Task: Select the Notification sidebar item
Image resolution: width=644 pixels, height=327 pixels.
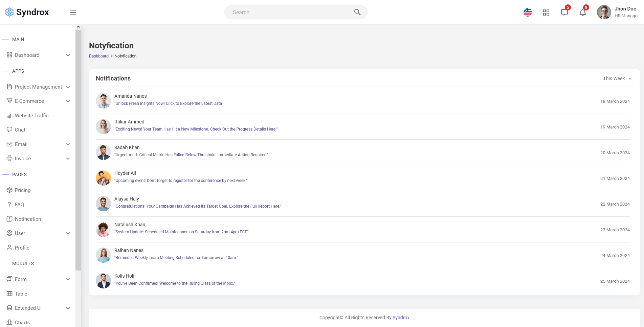Action: click(28, 219)
